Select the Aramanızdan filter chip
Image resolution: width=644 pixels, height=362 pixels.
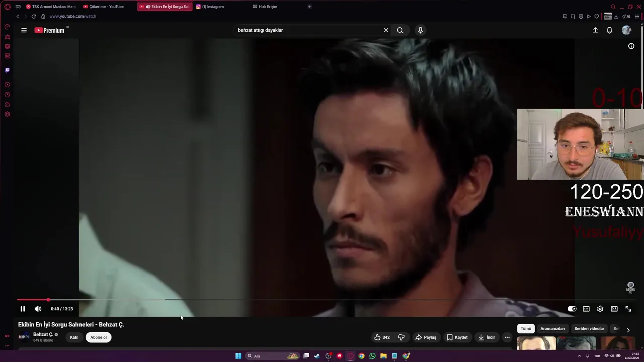click(552, 329)
